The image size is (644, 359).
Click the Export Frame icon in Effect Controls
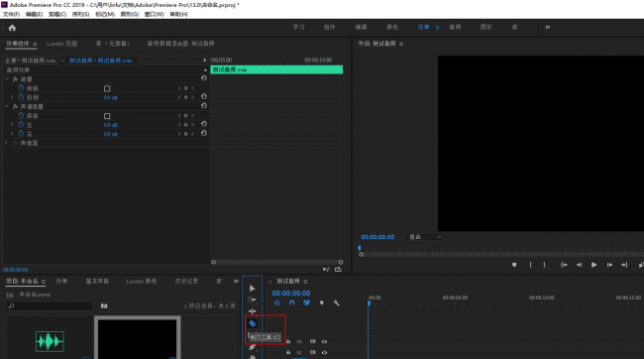338,270
